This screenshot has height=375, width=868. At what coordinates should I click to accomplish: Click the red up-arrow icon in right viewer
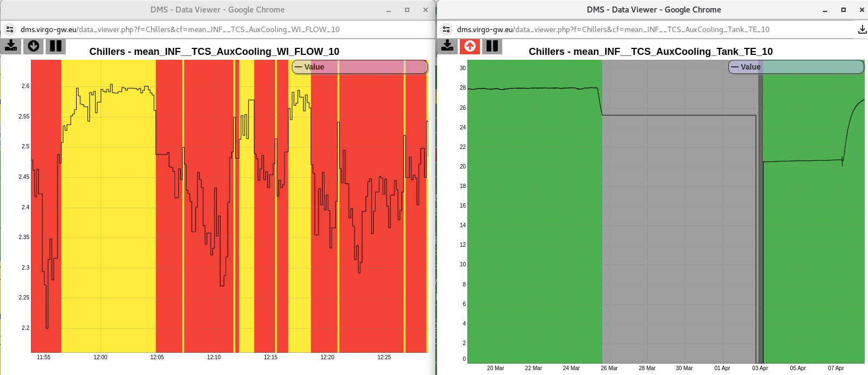pyautogui.click(x=470, y=46)
